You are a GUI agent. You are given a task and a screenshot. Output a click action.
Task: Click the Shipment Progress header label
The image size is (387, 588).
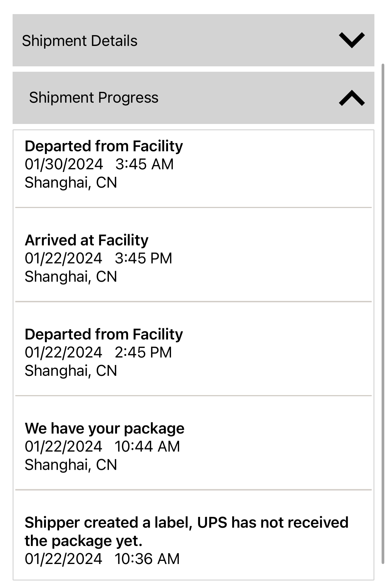(x=94, y=98)
